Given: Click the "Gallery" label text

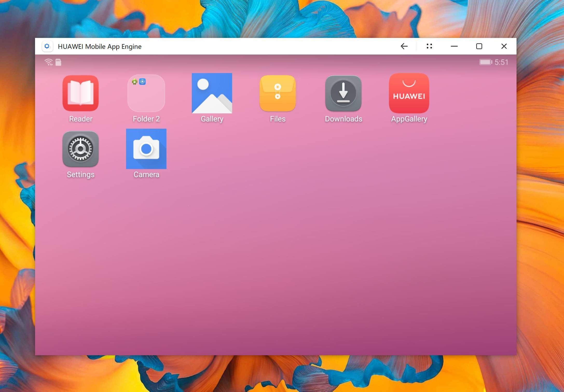Looking at the screenshot, I should coord(212,119).
